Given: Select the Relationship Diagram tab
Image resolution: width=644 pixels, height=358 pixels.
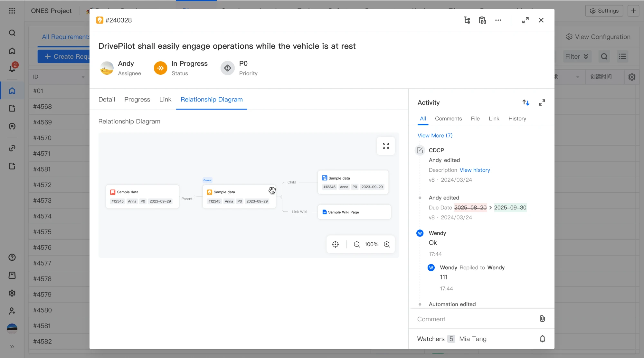Looking at the screenshot, I should [x=212, y=100].
